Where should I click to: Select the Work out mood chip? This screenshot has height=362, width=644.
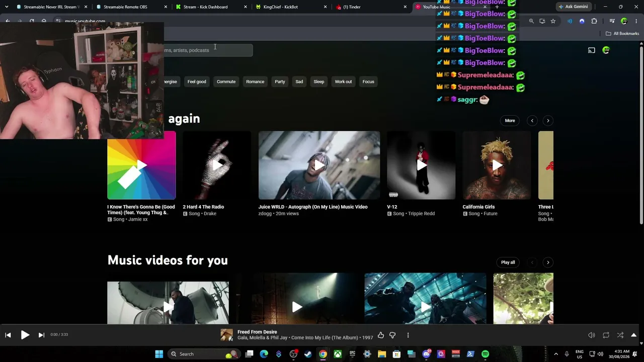coord(343,81)
